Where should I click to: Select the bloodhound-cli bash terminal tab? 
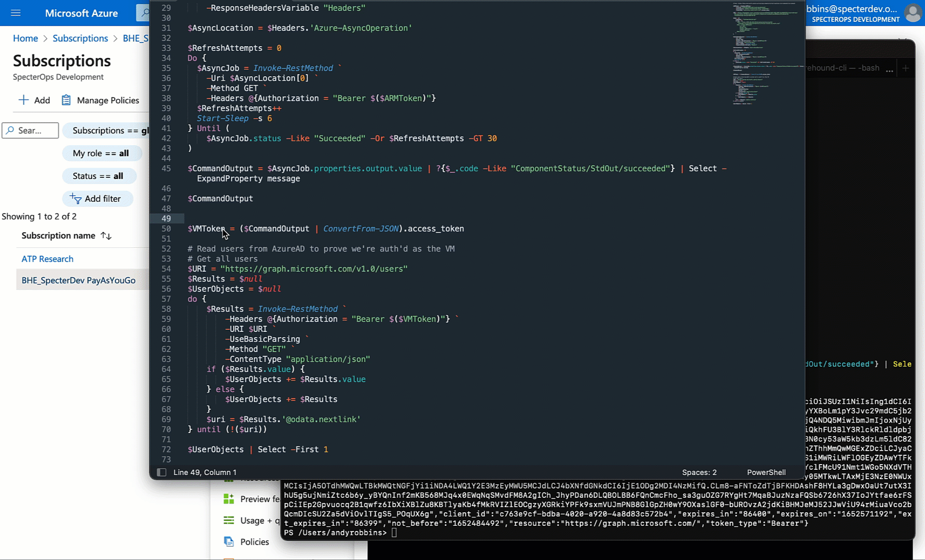point(843,68)
